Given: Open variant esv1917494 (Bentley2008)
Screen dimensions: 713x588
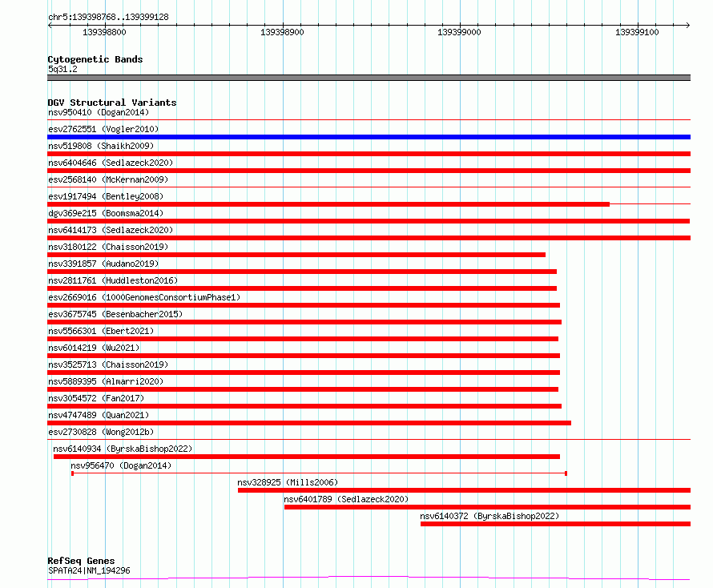Looking at the screenshot, I should pos(106,196).
